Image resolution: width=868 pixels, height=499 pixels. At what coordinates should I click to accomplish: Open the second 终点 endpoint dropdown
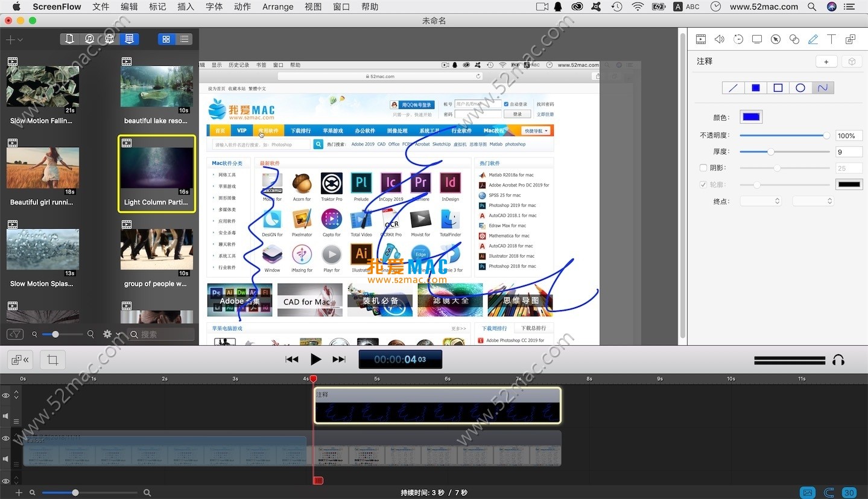coord(813,201)
